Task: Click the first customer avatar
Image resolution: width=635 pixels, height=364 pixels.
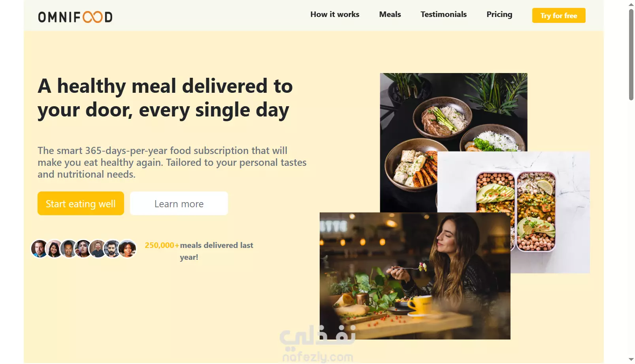Action: [x=39, y=249]
